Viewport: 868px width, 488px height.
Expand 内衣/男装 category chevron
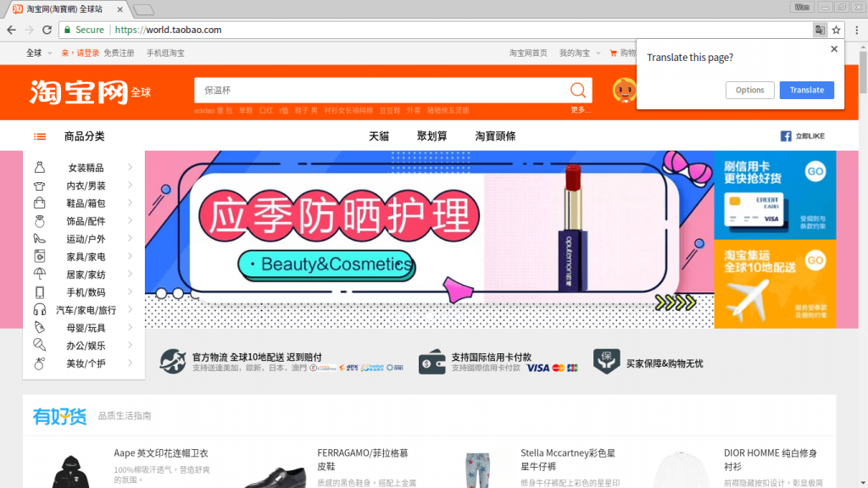coord(130,186)
